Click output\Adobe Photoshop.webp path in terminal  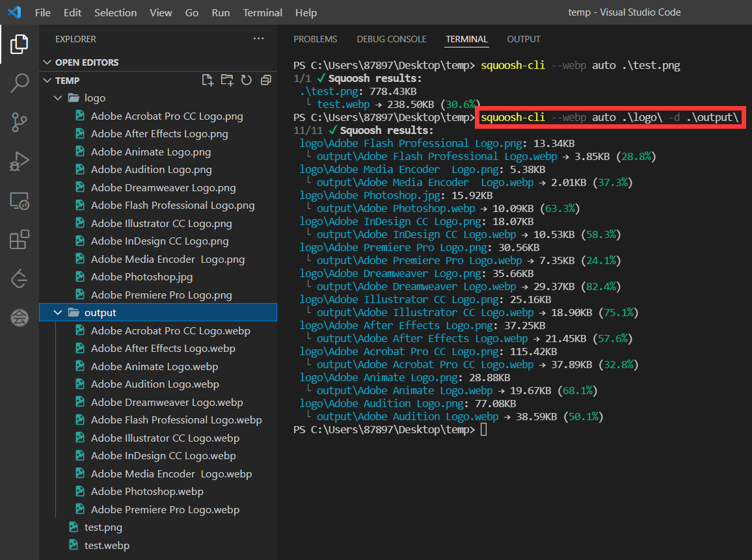click(x=396, y=209)
